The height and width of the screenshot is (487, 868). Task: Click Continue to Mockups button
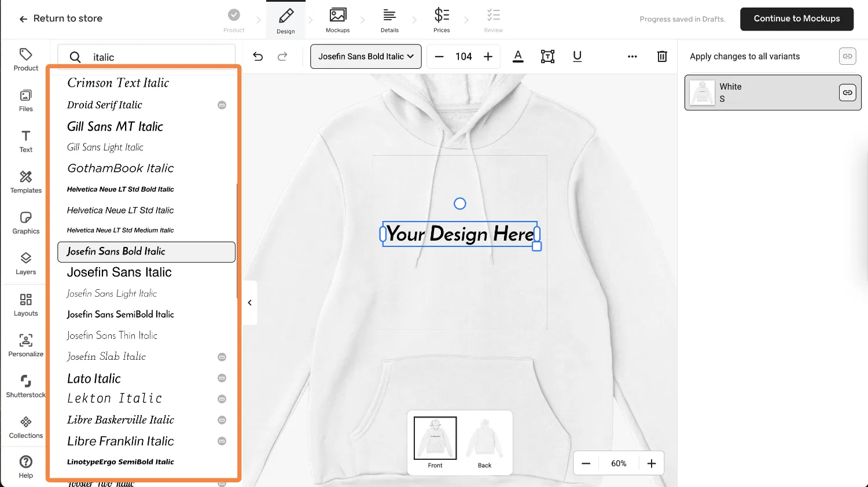coord(796,19)
